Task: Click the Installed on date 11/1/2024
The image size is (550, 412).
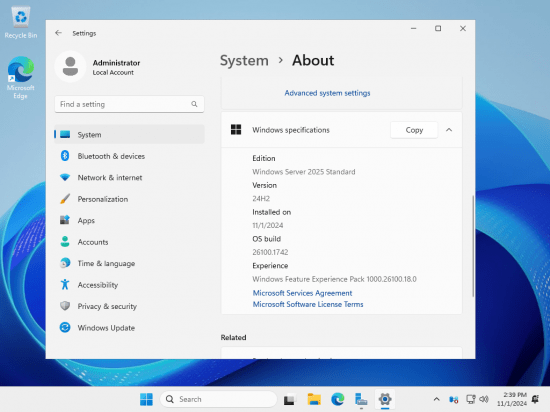Action: pos(268,225)
